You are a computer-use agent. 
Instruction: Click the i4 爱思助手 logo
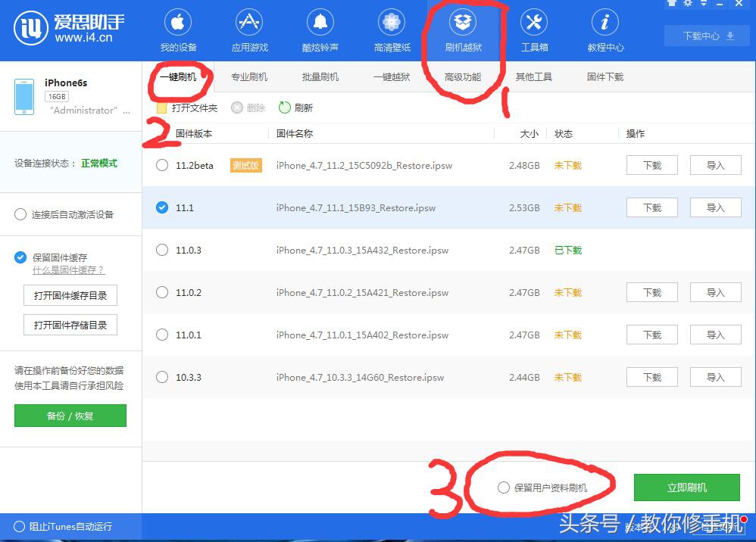point(68,27)
